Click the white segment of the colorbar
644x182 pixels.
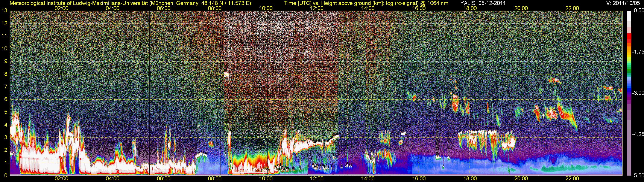coord(629,16)
